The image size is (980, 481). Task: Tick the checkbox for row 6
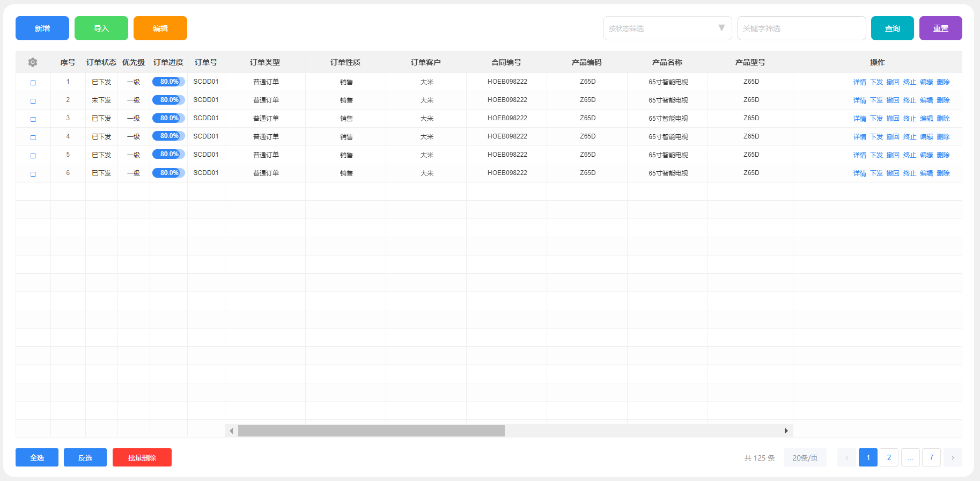tap(33, 174)
